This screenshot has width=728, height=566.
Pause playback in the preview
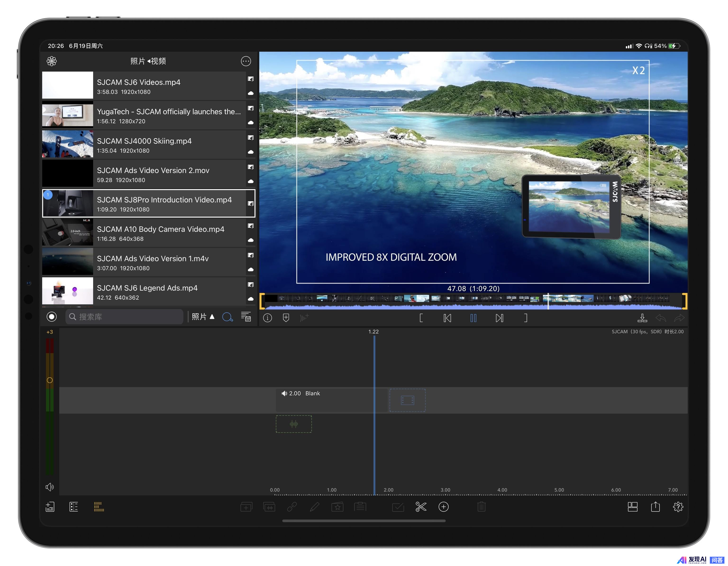click(x=473, y=318)
